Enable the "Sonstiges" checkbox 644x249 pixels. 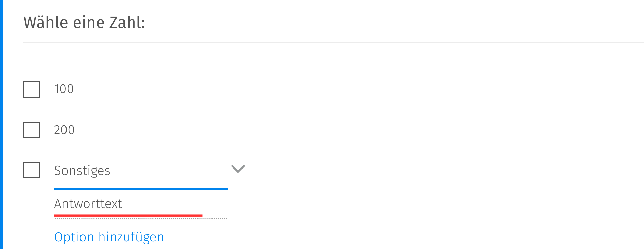(31, 170)
